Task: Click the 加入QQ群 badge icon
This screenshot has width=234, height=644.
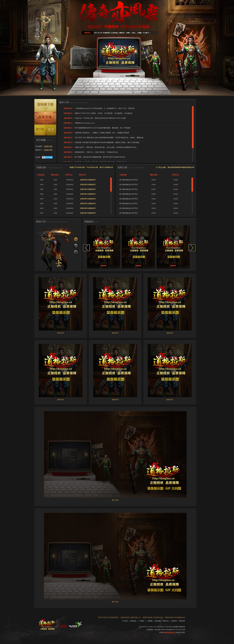Action: point(47,157)
